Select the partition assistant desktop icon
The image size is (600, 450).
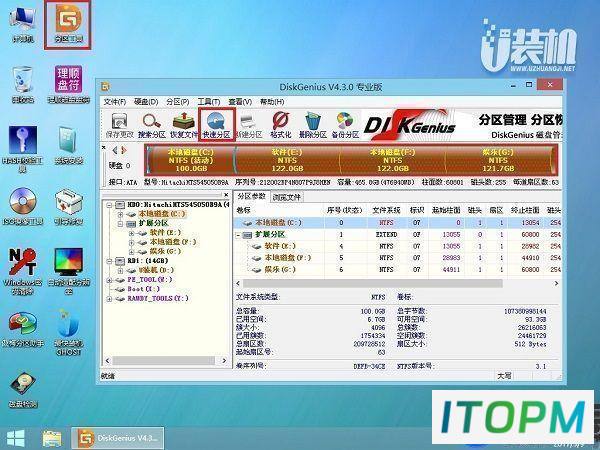coord(23,329)
